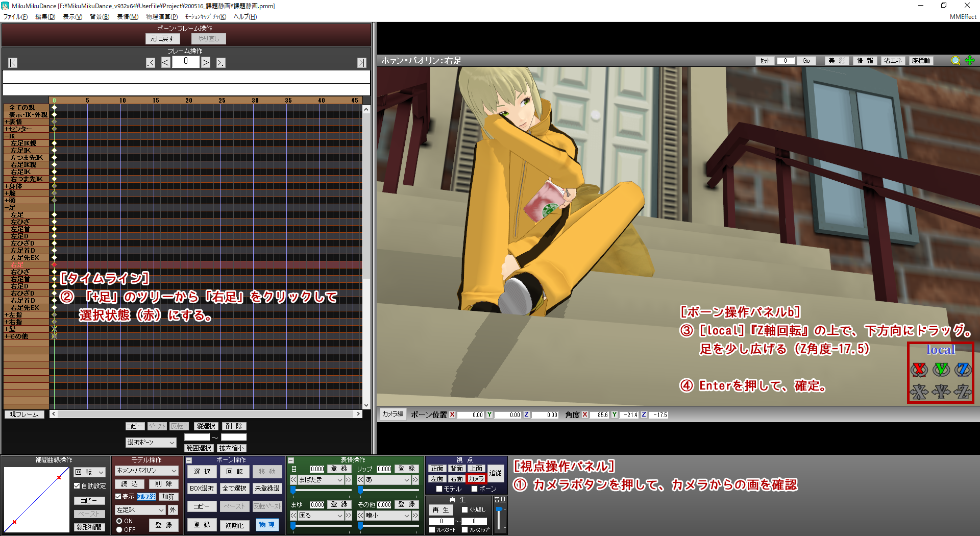The width and height of the screenshot is (980, 536).
Task: Toggle the 自動設定 checkbox
Action: click(x=77, y=486)
